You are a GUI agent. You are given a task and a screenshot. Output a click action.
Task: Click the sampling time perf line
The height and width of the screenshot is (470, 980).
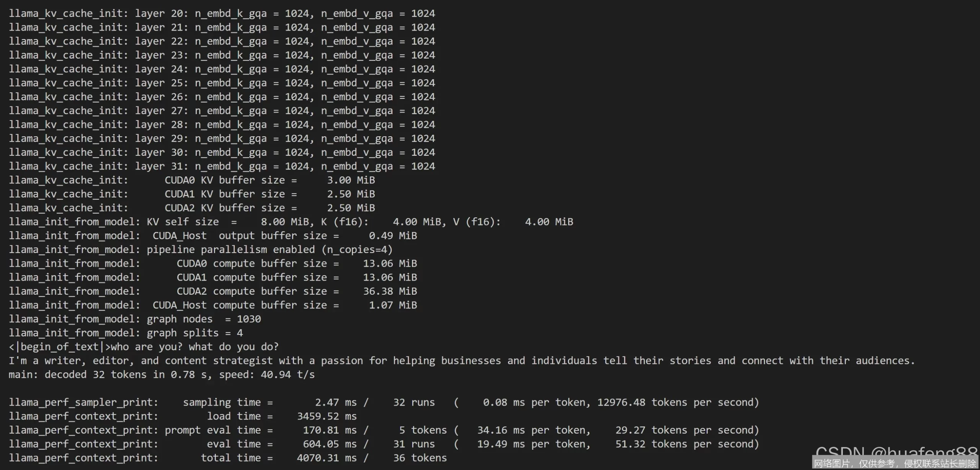pyautogui.click(x=384, y=402)
